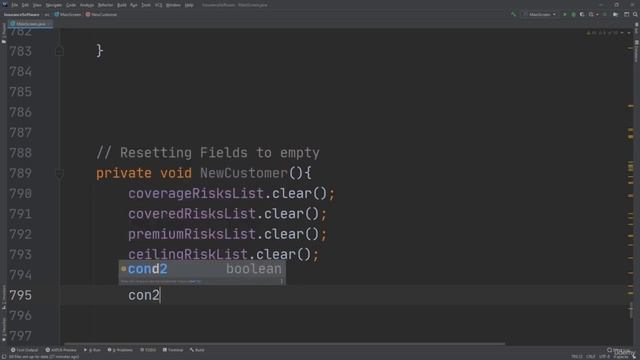Open the Tools menu
The height and width of the screenshot is (360, 640).
click(x=146, y=5)
